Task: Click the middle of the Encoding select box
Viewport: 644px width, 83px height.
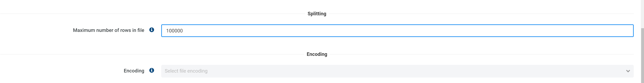Action: [x=397, y=71]
